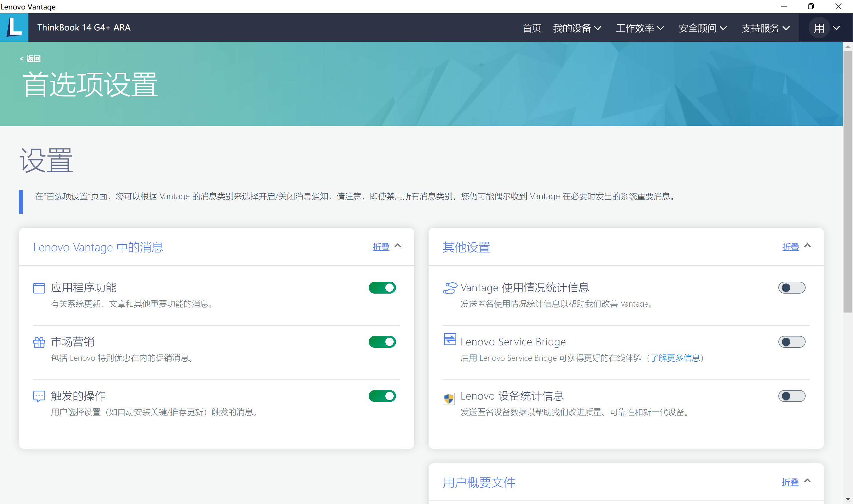Click the 市场营销 gift icon
853x504 pixels.
coord(39,342)
